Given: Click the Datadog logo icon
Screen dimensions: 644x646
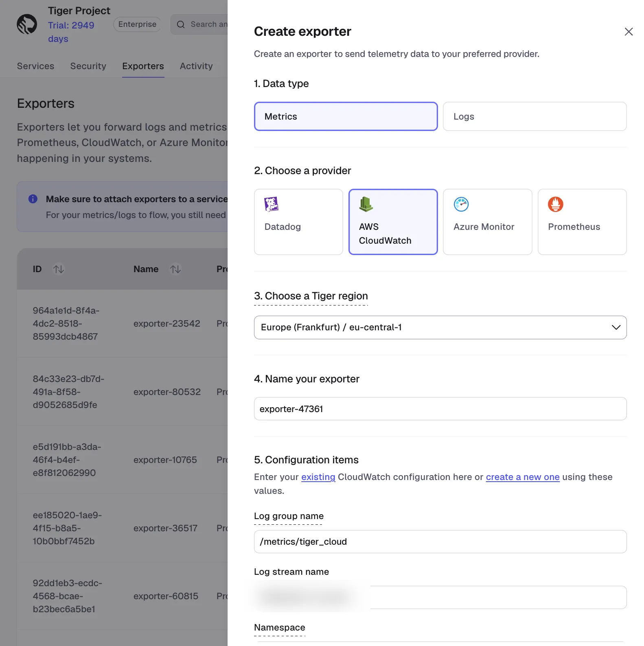Looking at the screenshot, I should [x=272, y=204].
